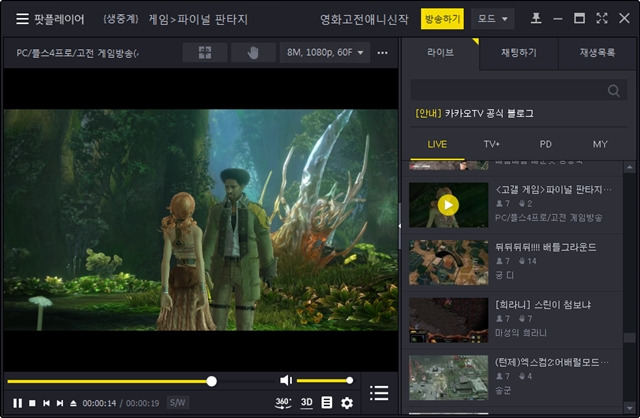Click broadcaster name 송군

(503, 391)
